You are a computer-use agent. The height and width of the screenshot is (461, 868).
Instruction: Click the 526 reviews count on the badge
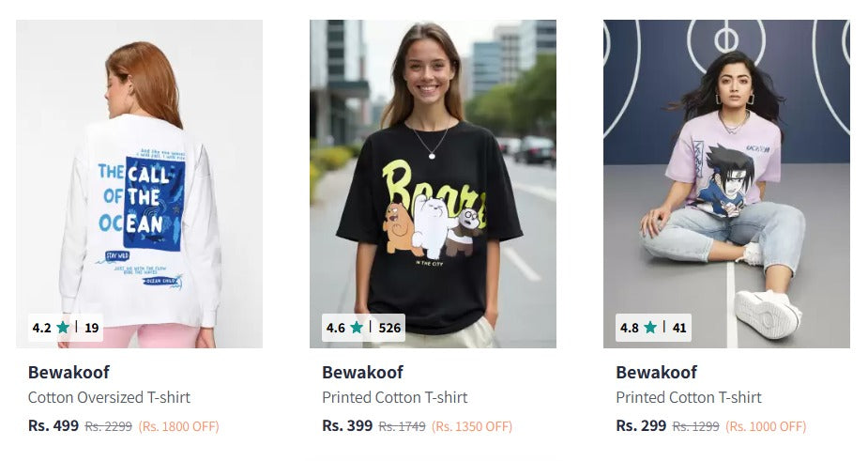389,328
